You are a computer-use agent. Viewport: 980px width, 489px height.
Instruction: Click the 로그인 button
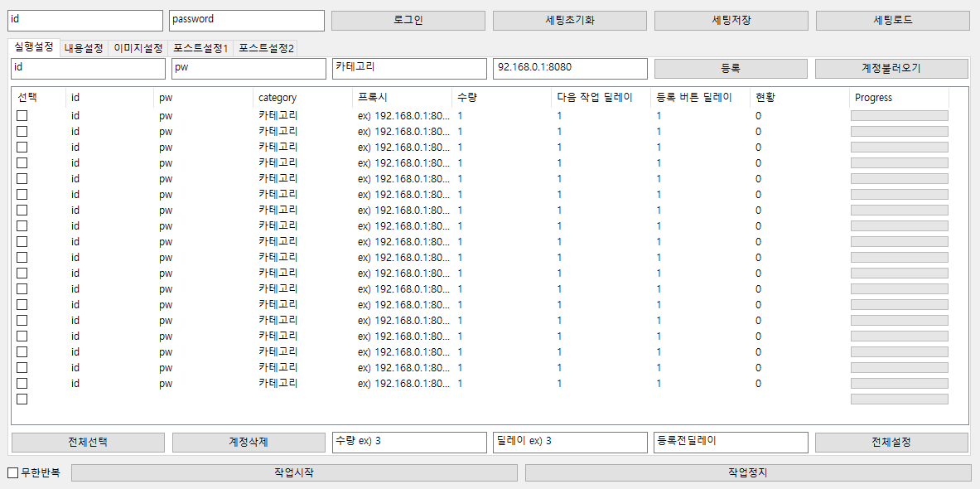tap(408, 21)
